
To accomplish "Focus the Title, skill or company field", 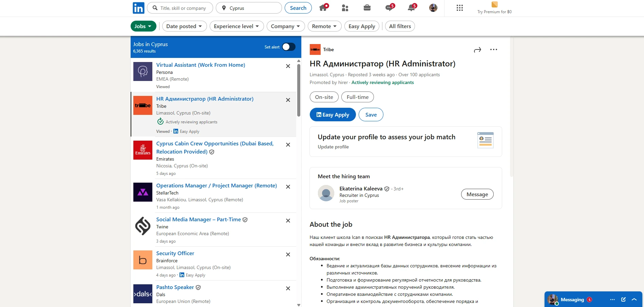I will [x=180, y=8].
